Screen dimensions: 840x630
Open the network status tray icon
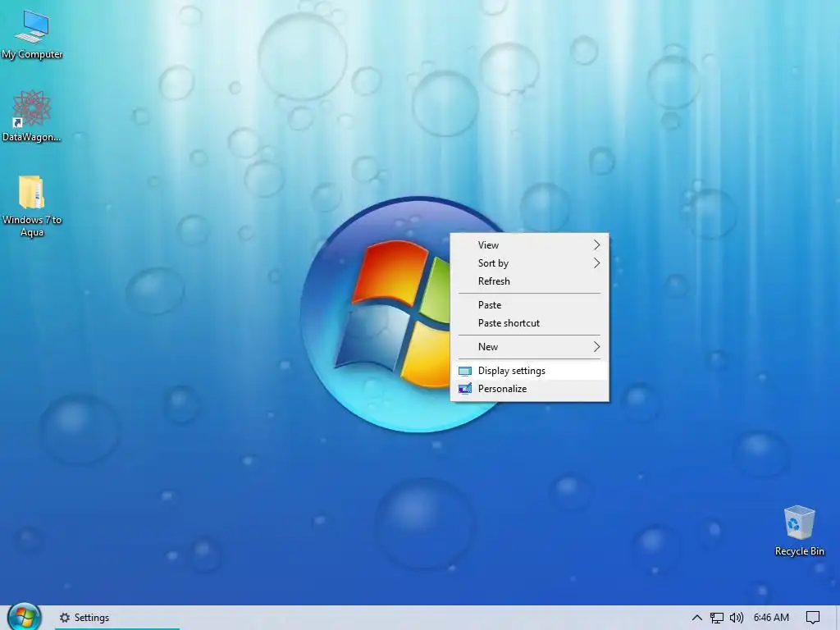[716, 618]
